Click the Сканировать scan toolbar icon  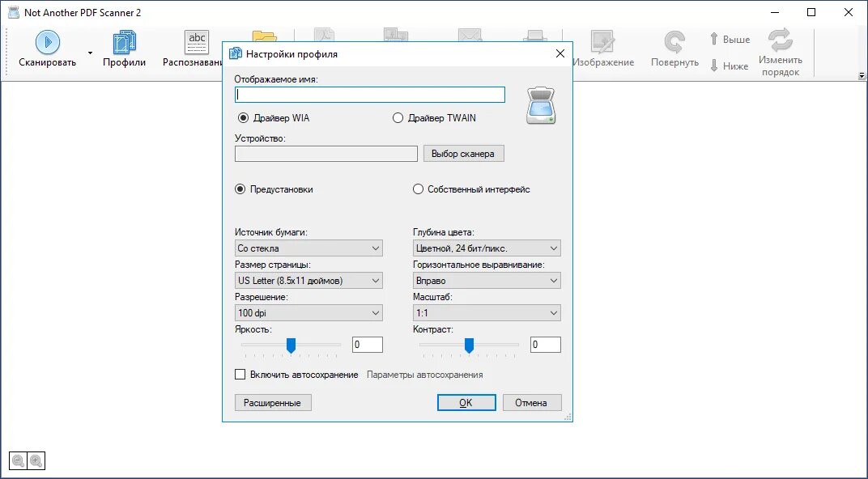[48, 43]
